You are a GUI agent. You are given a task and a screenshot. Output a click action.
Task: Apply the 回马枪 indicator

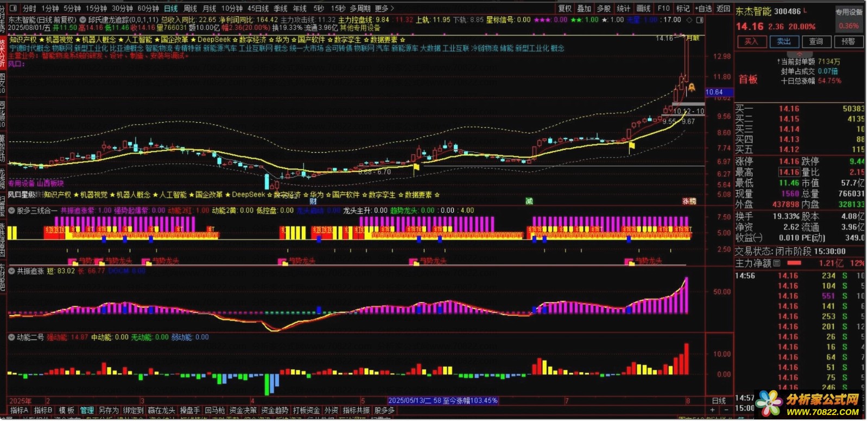[x=215, y=410]
